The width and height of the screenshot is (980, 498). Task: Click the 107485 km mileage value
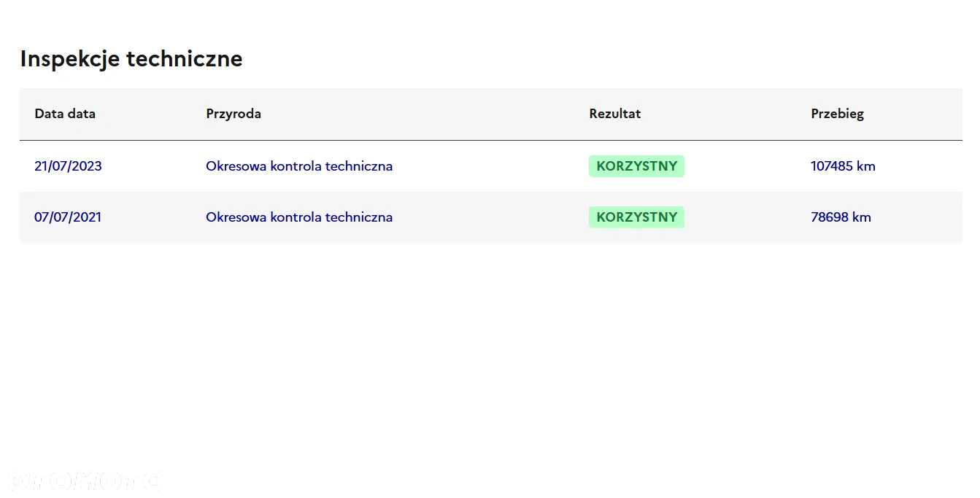click(x=843, y=166)
